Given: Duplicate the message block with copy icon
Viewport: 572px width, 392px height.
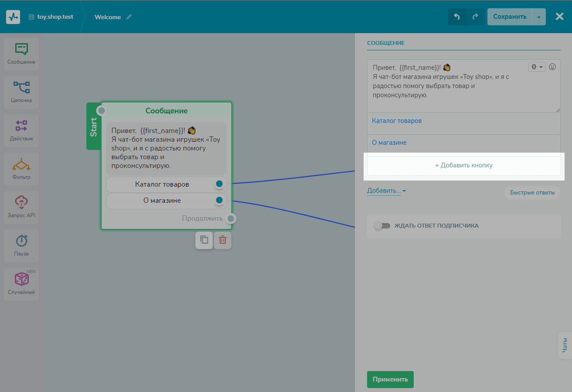Looking at the screenshot, I should (204, 240).
